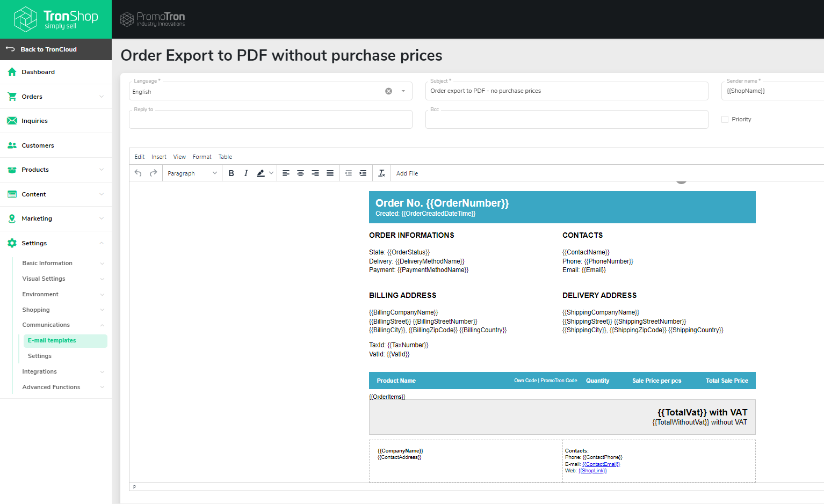Viewport: 824px width, 504px height.
Task: Select E-mail templates in sidebar
Action: coord(66,341)
